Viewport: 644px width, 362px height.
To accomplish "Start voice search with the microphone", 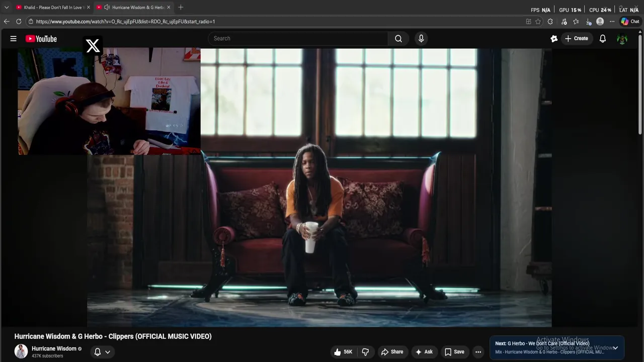I will pos(421,39).
